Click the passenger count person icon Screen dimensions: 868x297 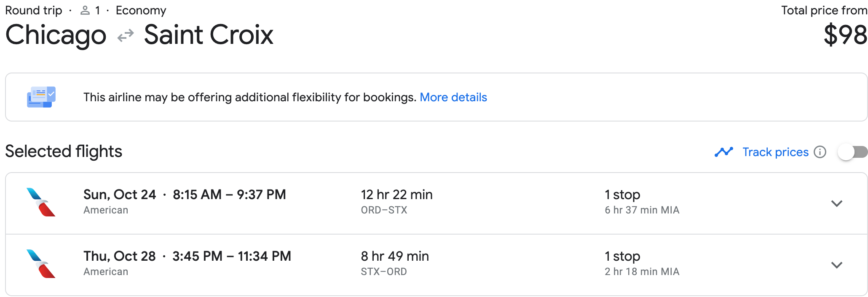(x=85, y=11)
